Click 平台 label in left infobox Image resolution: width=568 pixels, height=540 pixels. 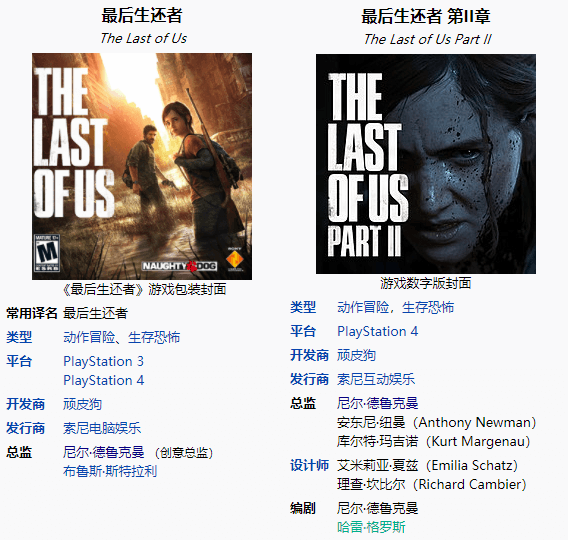(19, 361)
